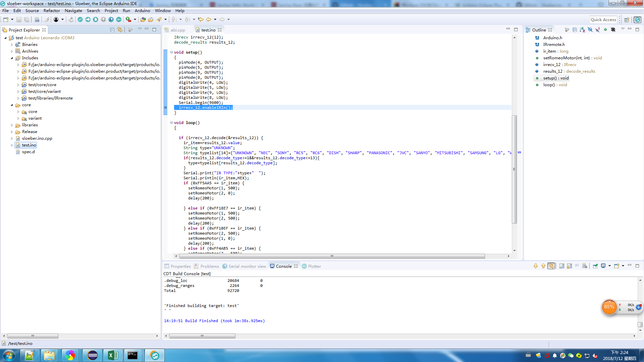Image resolution: width=644 pixels, height=362 pixels.
Task: Expand the libraries folder node
Action: (12, 125)
